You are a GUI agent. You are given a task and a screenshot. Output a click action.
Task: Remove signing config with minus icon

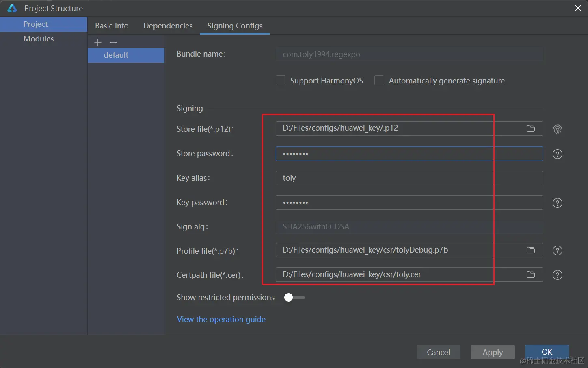tap(113, 42)
